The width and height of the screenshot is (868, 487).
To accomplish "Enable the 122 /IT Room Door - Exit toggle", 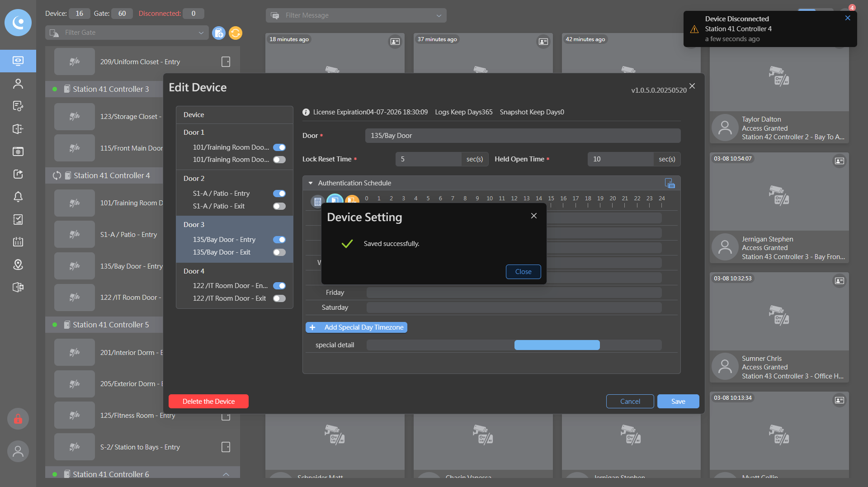I will pos(279,298).
